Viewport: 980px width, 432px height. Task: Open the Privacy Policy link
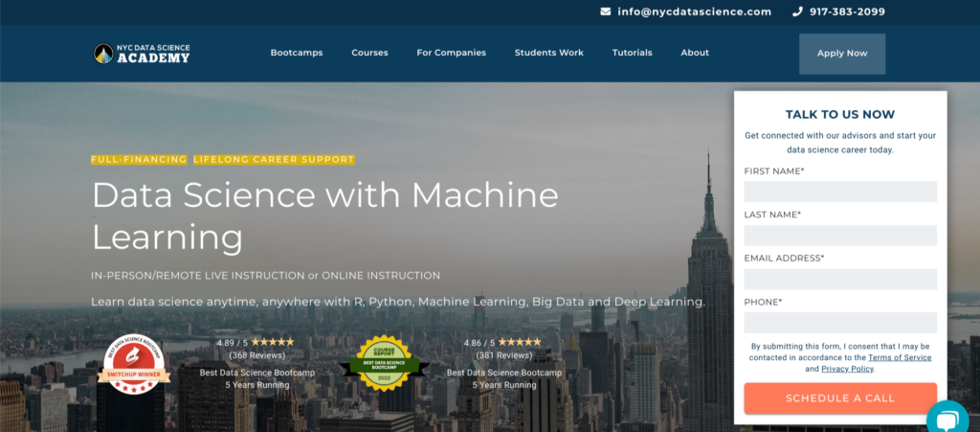[x=848, y=369]
